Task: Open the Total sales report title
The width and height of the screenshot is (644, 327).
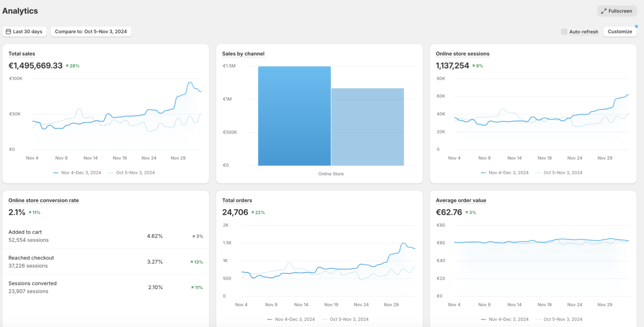Action: tap(22, 54)
